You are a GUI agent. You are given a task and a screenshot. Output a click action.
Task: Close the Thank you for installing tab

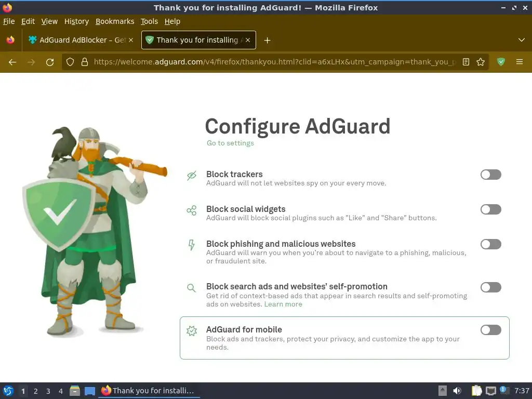[248, 40]
